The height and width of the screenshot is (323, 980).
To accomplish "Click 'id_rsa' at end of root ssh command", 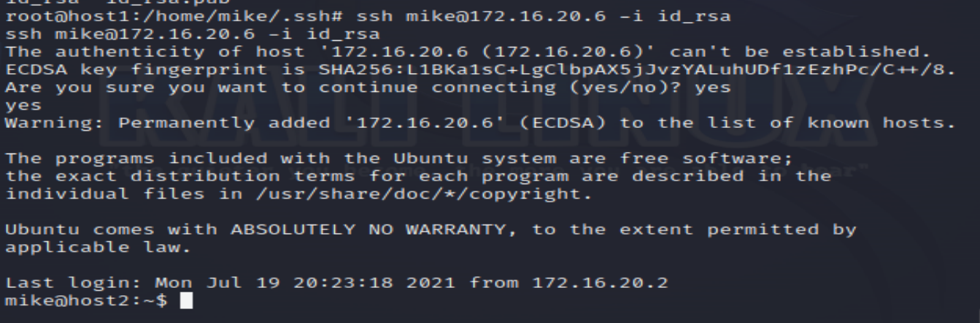I will [x=693, y=16].
